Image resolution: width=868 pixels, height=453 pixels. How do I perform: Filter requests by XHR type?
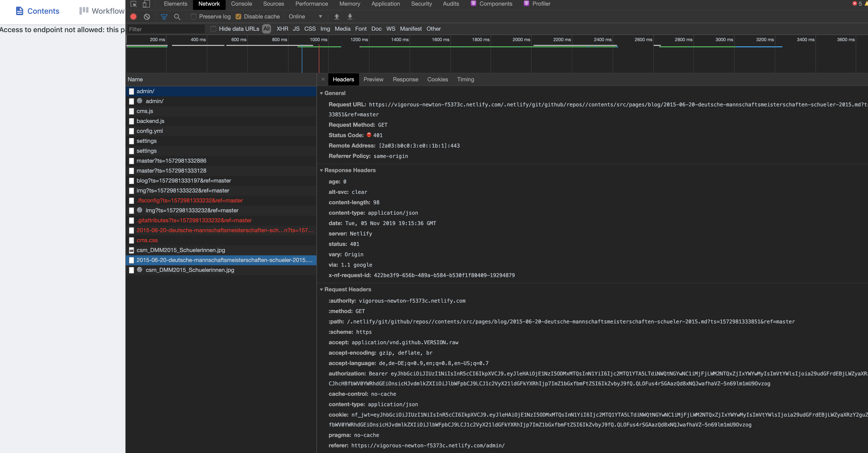tap(282, 29)
